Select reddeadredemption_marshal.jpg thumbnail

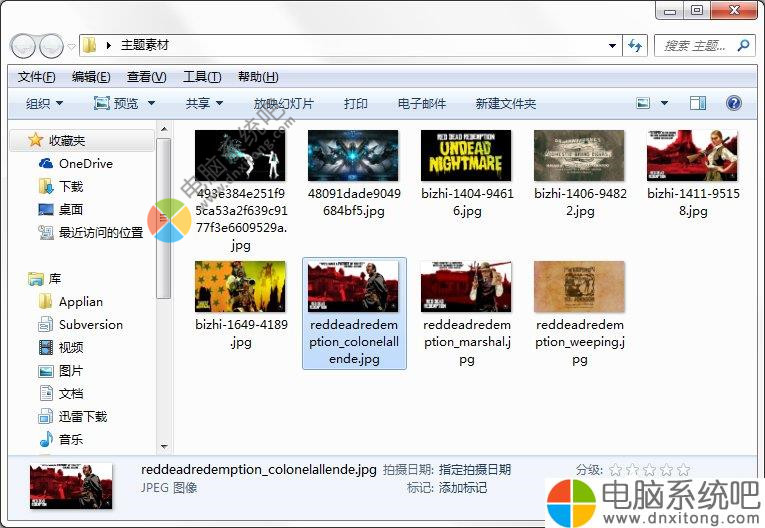pyautogui.click(x=466, y=286)
